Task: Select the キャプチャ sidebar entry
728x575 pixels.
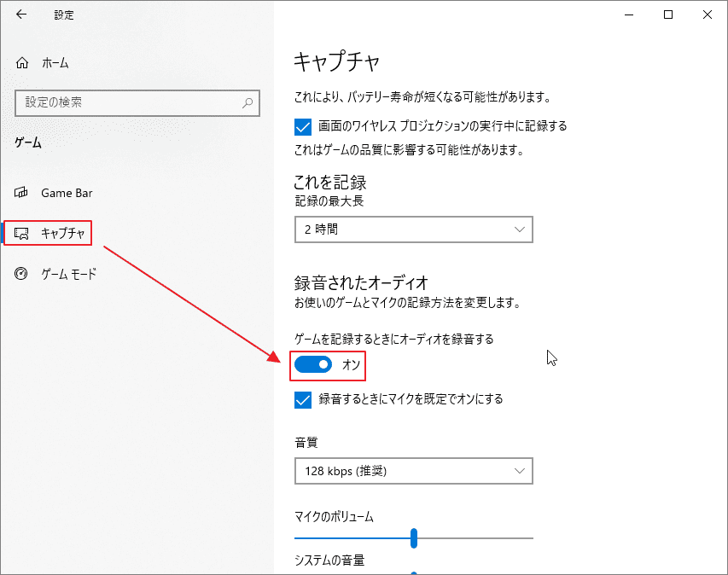Action: tap(64, 232)
